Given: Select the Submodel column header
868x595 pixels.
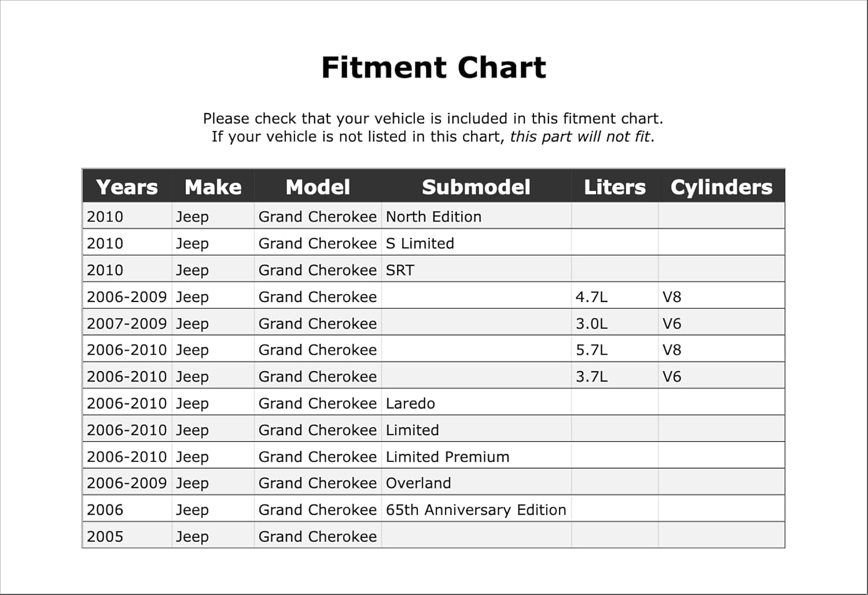Looking at the screenshot, I should point(476,187).
